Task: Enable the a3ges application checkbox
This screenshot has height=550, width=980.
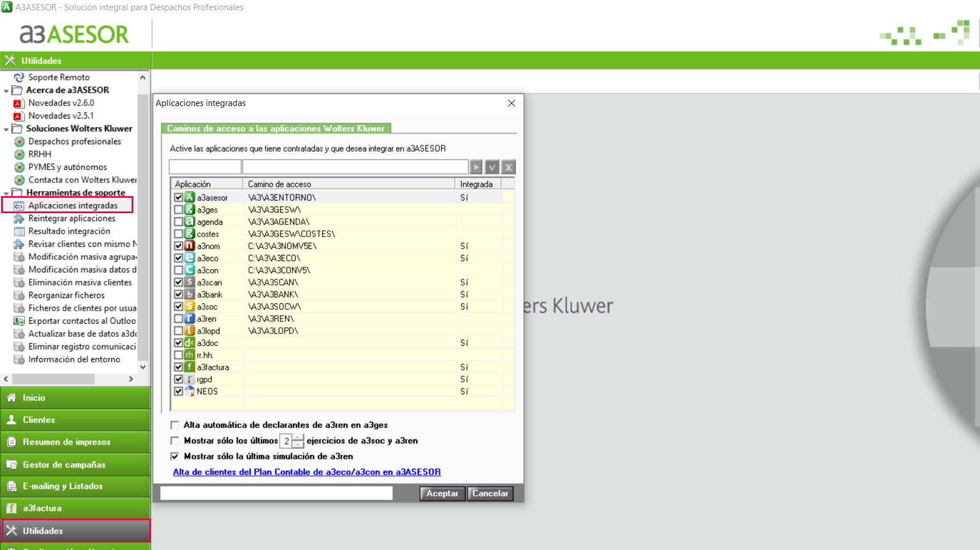Action: click(178, 210)
